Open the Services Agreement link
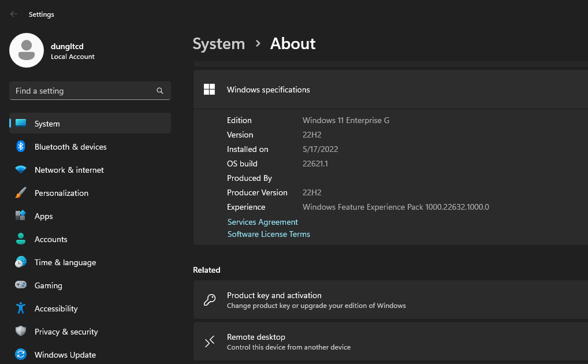 (x=263, y=222)
